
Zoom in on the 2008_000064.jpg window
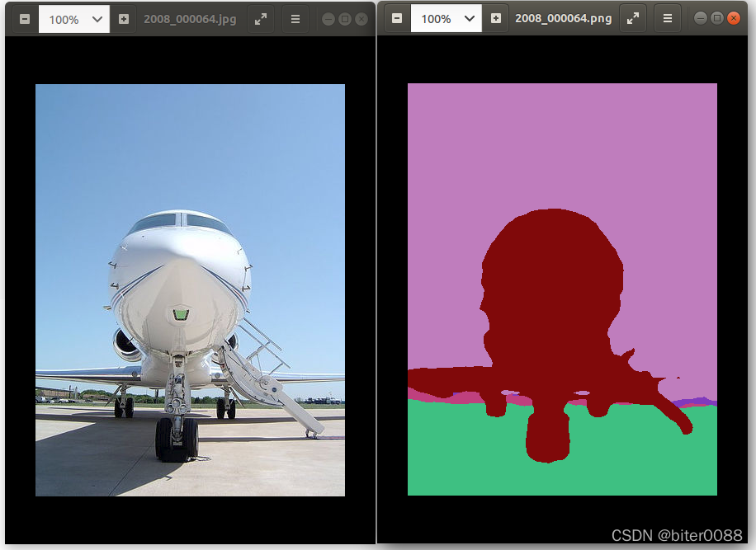(124, 19)
